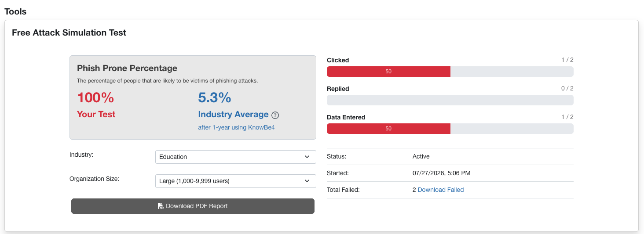644x234 pixels.
Task: Click the Download PDF Report button
Action: pos(193,206)
